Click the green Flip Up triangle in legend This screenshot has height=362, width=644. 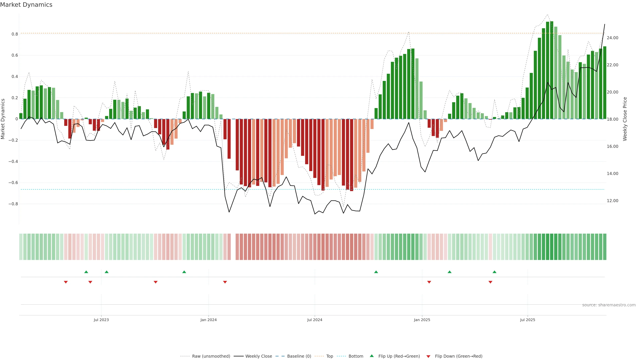point(372,356)
